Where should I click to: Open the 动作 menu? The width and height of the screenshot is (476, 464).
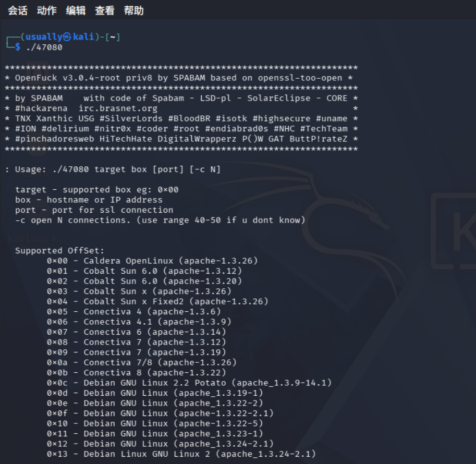[x=47, y=10]
